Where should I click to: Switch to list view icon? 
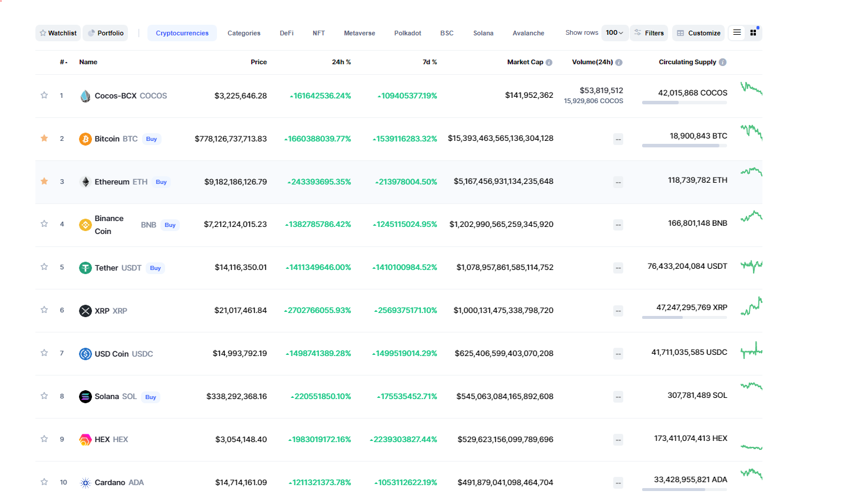pos(737,33)
